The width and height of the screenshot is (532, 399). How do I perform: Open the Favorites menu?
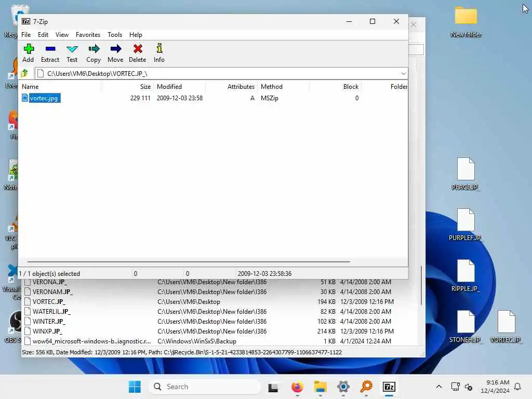[88, 35]
